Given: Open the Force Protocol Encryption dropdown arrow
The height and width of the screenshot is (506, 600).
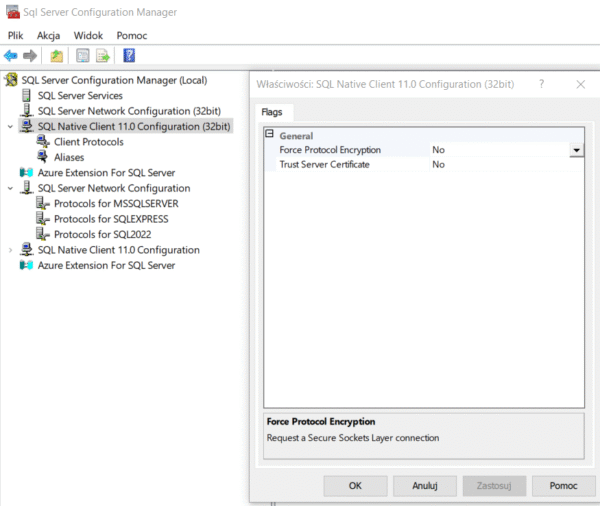Looking at the screenshot, I should (576, 150).
